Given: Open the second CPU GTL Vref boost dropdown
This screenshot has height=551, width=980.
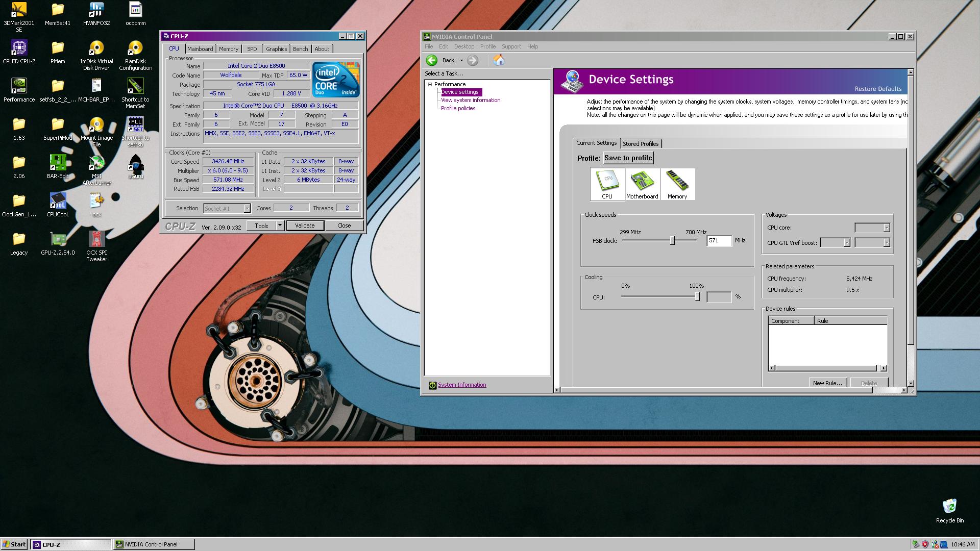Looking at the screenshot, I should 886,243.
